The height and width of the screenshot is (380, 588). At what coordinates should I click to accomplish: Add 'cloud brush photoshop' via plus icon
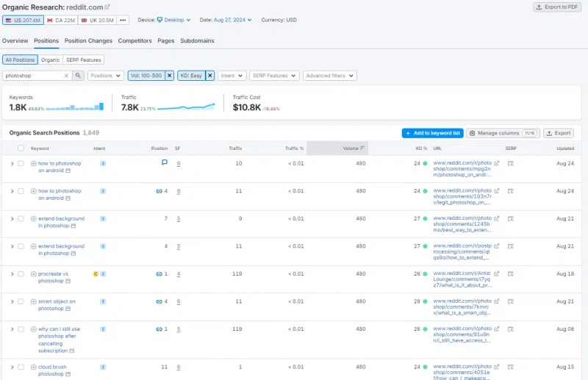33,367
